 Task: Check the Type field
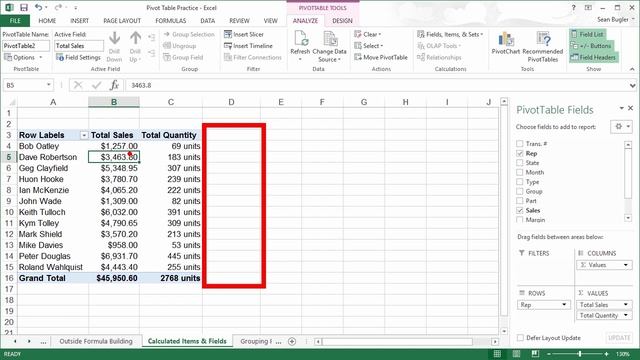[520, 182]
